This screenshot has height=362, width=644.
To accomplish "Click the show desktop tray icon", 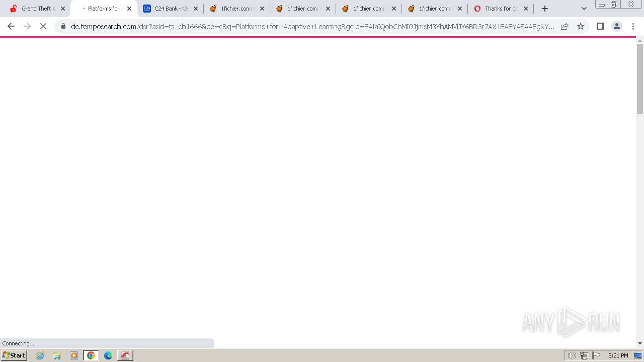I will (638, 355).
